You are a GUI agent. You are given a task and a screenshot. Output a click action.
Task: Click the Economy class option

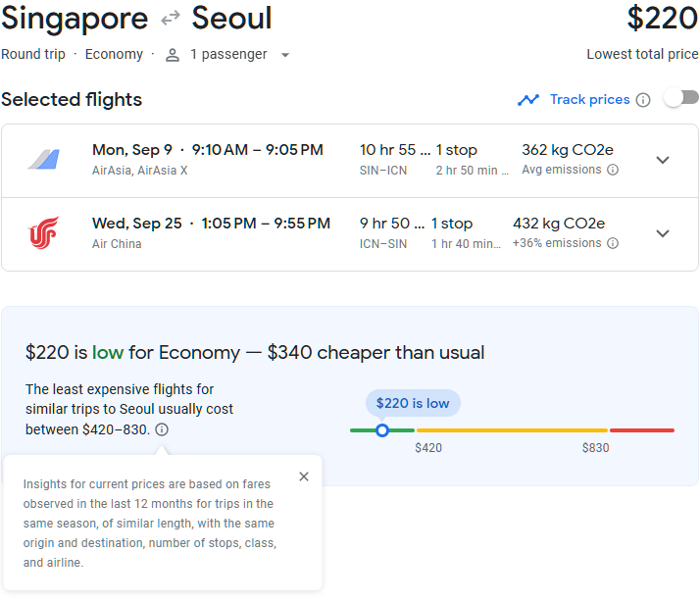114,55
